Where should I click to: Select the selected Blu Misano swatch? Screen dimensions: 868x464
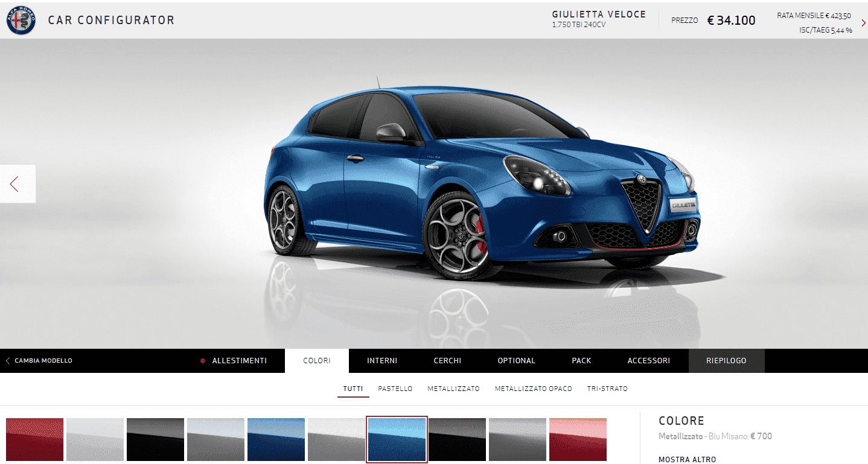pyautogui.click(x=397, y=440)
